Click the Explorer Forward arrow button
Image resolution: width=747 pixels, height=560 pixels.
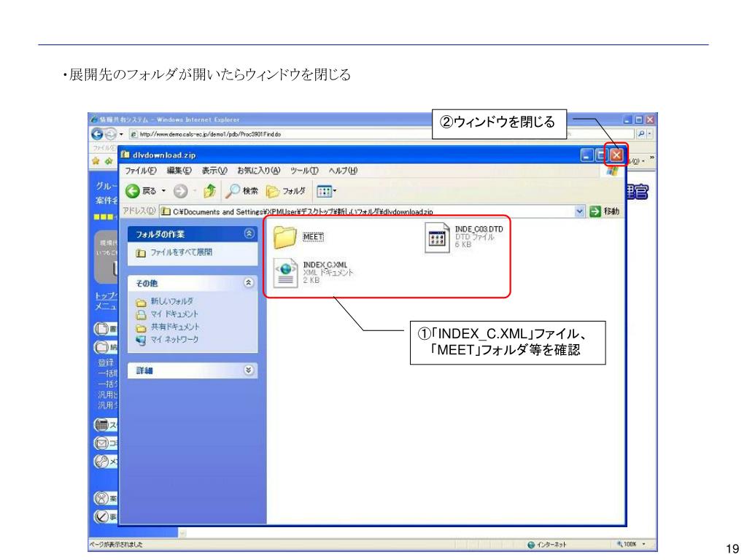click(180, 192)
